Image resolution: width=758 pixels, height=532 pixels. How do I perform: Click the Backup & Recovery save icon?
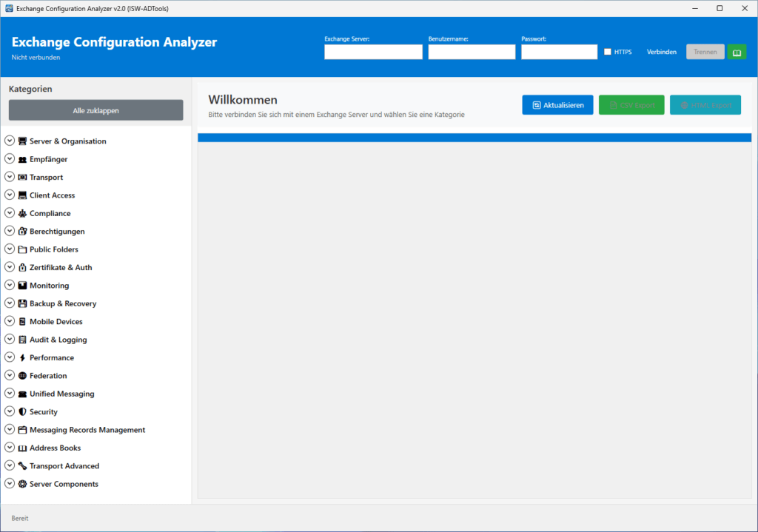click(22, 303)
